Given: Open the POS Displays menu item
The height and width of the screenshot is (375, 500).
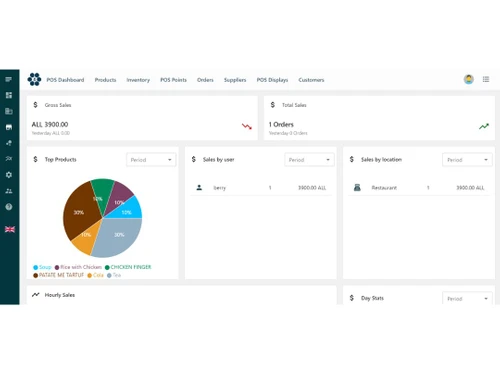Looking at the screenshot, I should [272, 80].
